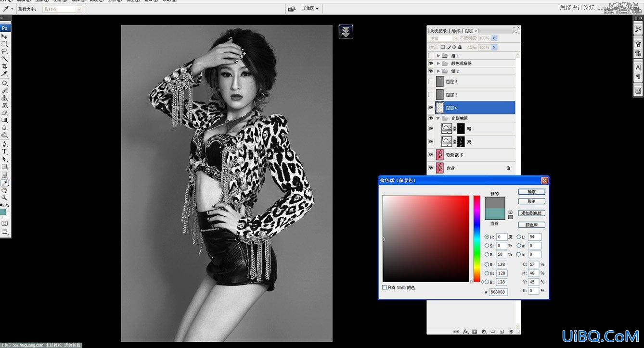This screenshot has height=348, width=644.
Task: Select the Path Selection tool
Action: coord(5,159)
